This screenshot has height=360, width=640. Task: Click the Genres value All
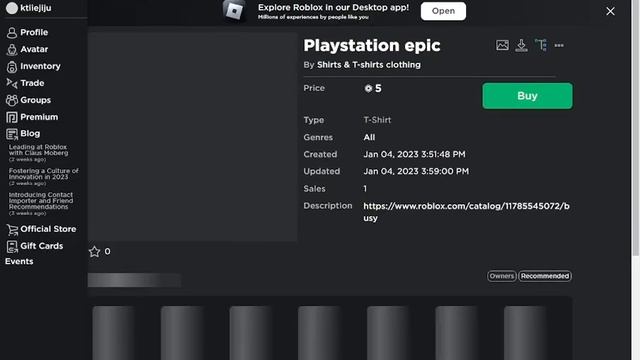(x=369, y=138)
